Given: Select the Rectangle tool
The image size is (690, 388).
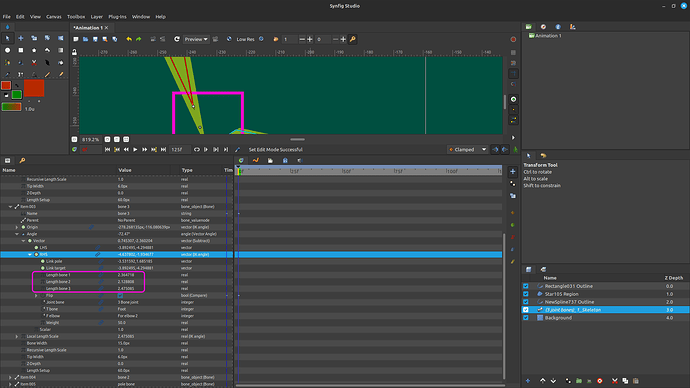Looking at the screenshot, I should point(21,50).
